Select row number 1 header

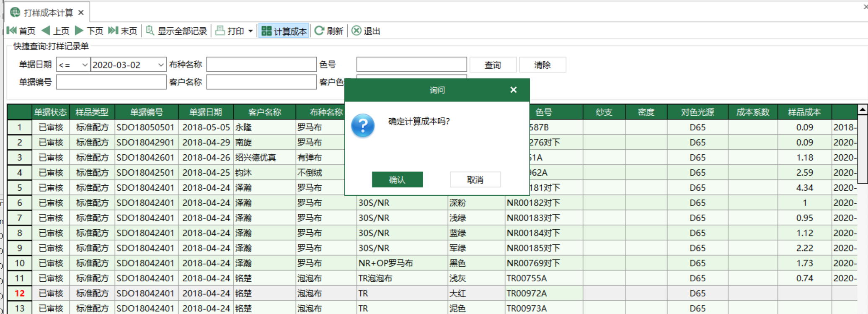[20, 127]
